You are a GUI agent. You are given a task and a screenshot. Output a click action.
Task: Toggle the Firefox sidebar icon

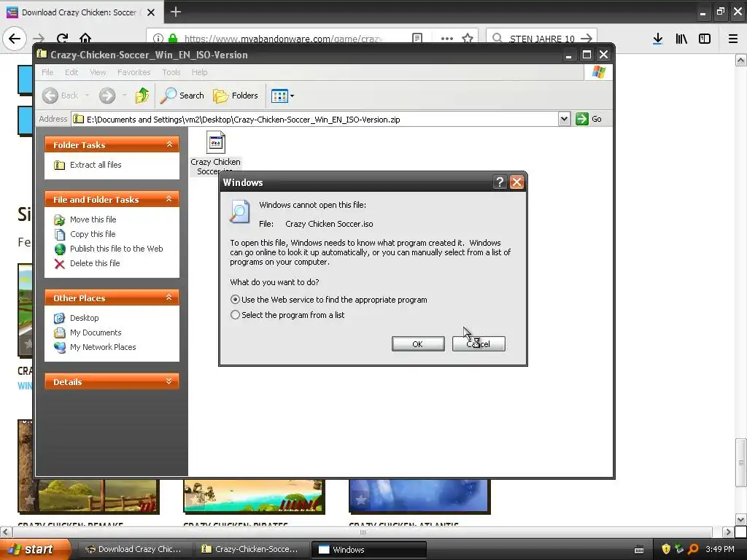pyautogui.click(x=704, y=39)
